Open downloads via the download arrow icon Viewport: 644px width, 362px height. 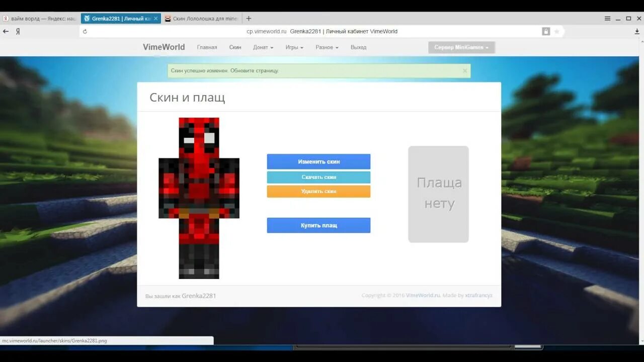(x=637, y=31)
